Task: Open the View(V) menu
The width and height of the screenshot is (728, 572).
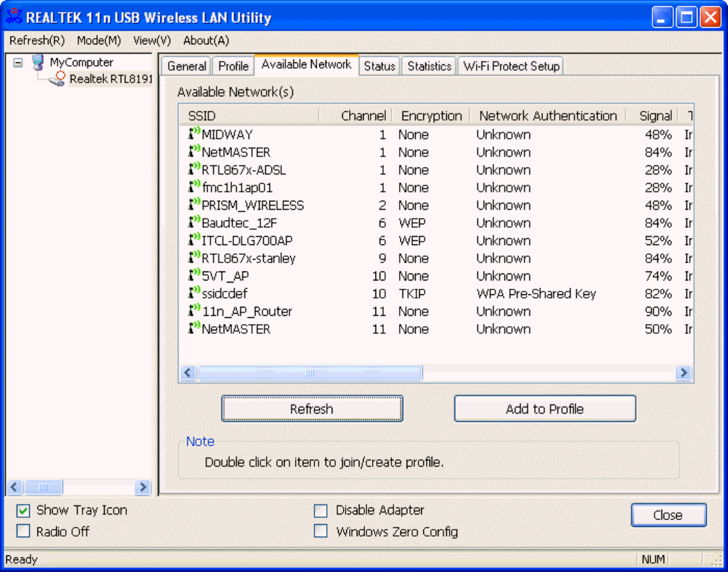Action: coord(152,41)
